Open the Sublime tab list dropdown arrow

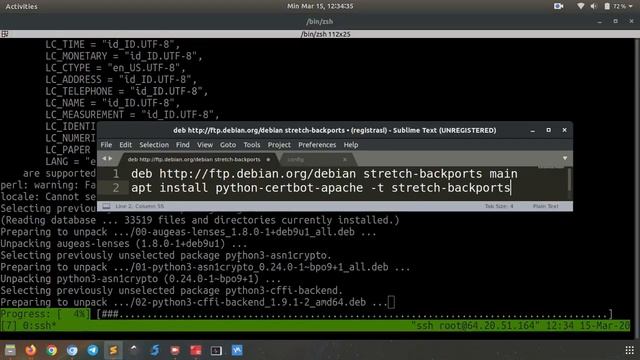tap(565, 158)
